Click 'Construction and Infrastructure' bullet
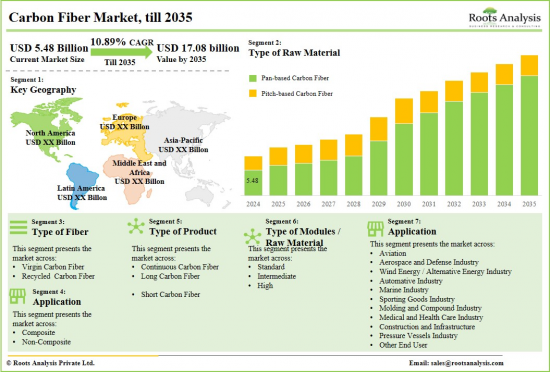550x372 pixels. click(427, 327)
